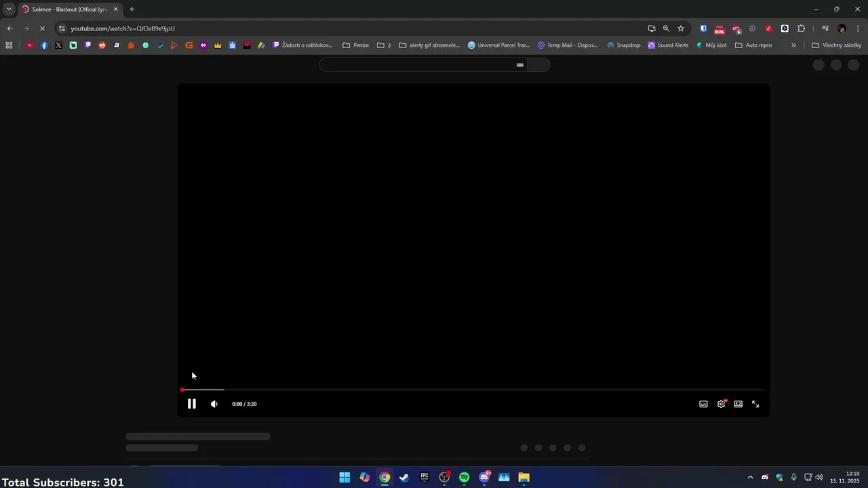The width and height of the screenshot is (868, 488).
Task: Open a new browser tab
Action: [x=132, y=9]
